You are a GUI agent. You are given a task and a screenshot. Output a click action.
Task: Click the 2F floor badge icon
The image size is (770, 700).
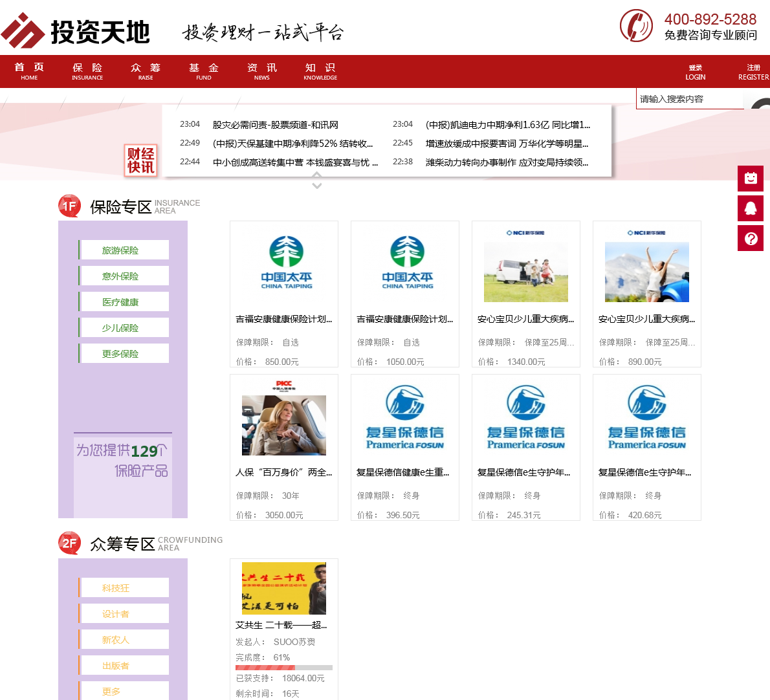pos(70,543)
